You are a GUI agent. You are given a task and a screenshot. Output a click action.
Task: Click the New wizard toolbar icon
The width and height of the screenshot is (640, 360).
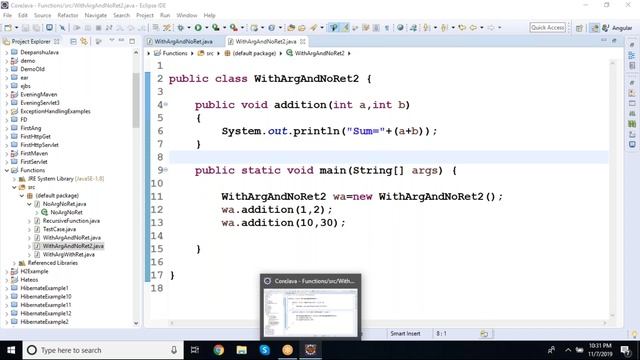pos(8,28)
